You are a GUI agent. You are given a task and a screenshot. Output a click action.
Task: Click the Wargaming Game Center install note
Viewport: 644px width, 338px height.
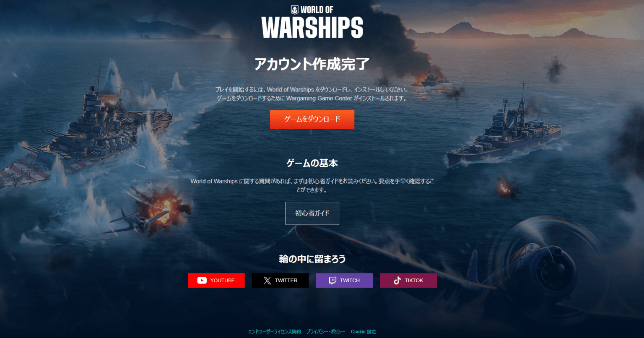coord(312,98)
